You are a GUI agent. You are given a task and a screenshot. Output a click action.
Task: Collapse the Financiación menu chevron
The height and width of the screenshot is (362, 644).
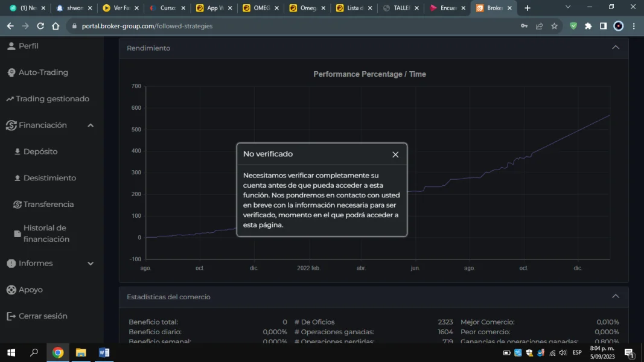tap(91, 125)
